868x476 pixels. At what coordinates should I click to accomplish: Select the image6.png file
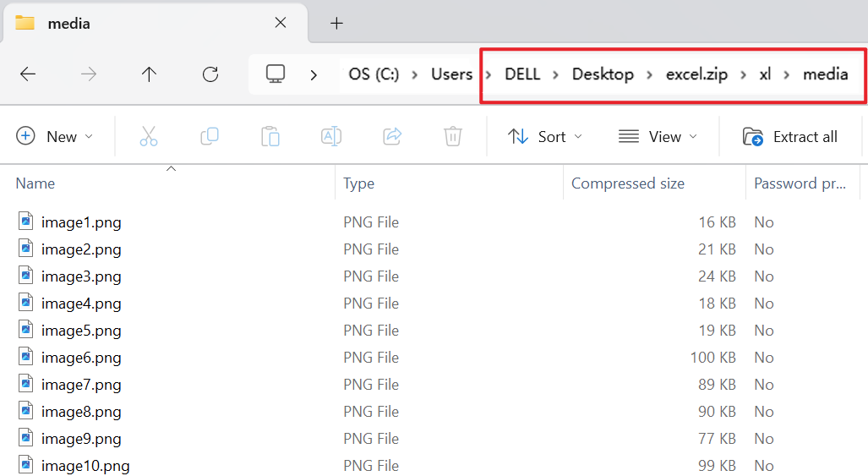81,358
